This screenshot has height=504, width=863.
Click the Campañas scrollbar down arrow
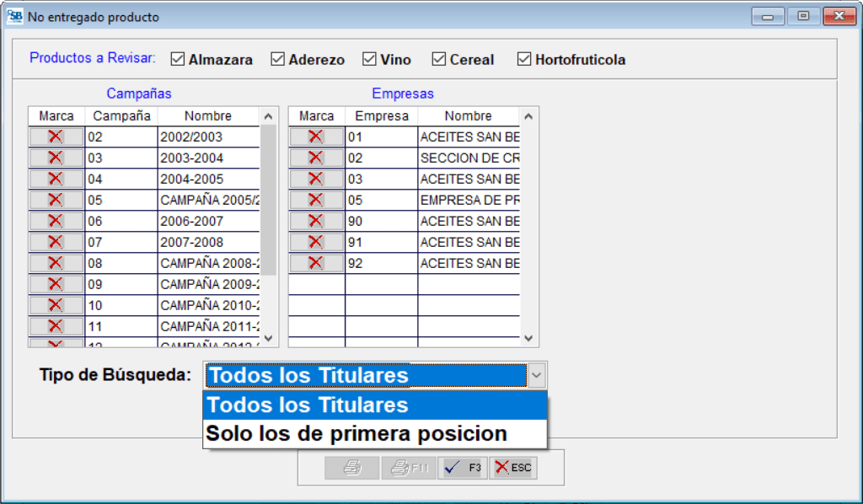point(270,339)
